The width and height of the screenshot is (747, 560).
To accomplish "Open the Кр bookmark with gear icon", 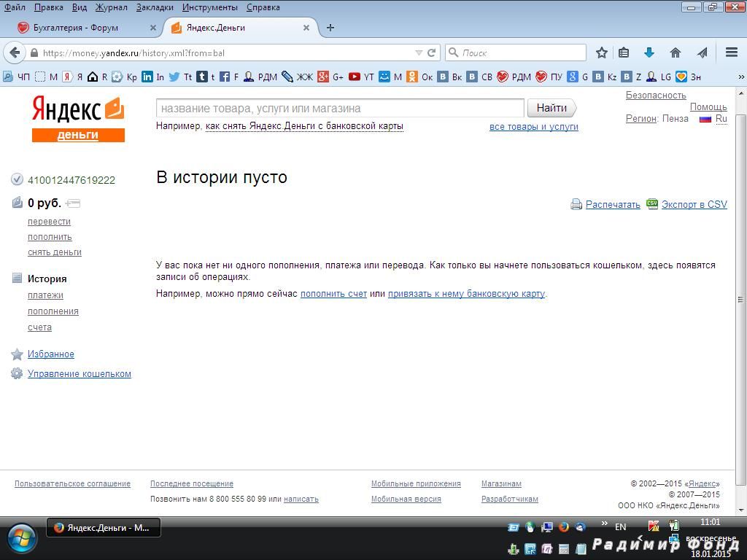I will tap(124, 77).
